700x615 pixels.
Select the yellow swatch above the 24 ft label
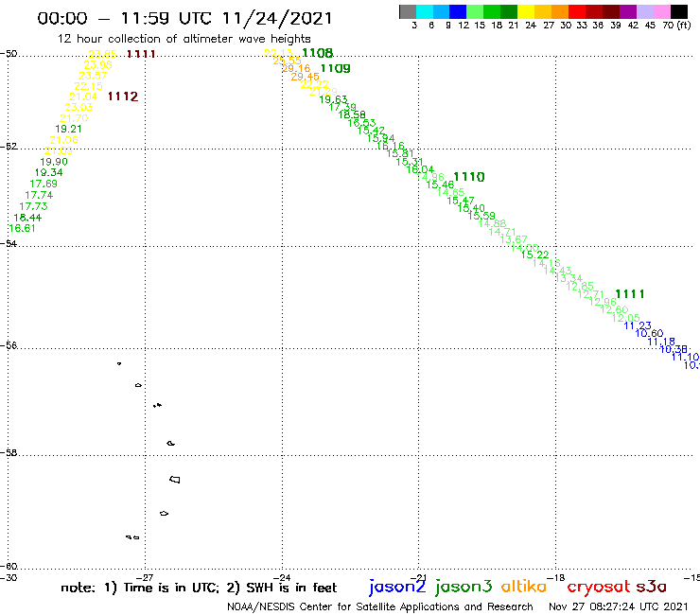[x=526, y=11]
